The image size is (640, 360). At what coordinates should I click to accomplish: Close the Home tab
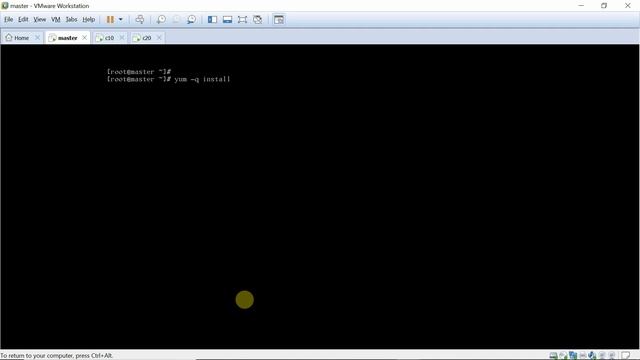pyautogui.click(x=38, y=38)
